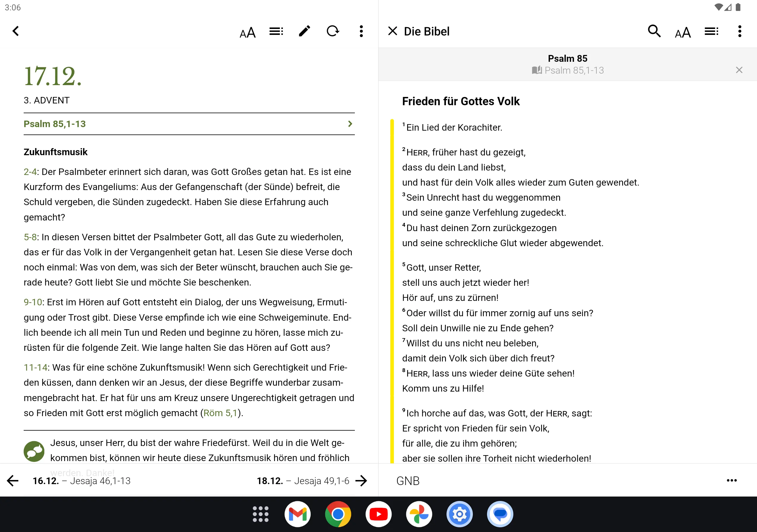Open the chapter list in Die Bibel
Viewport: 757px width, 532px height.
[711, 31]
